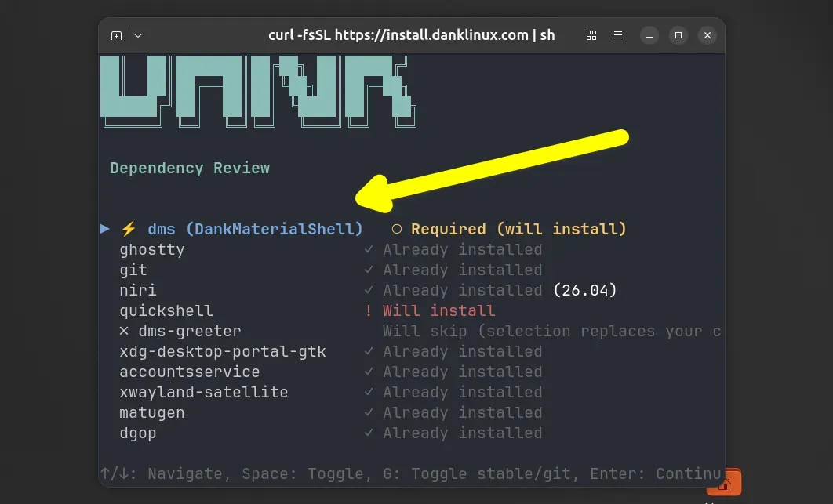Select the accountsservice dependency row
The image size is (833, 504).
click(331, 372)
